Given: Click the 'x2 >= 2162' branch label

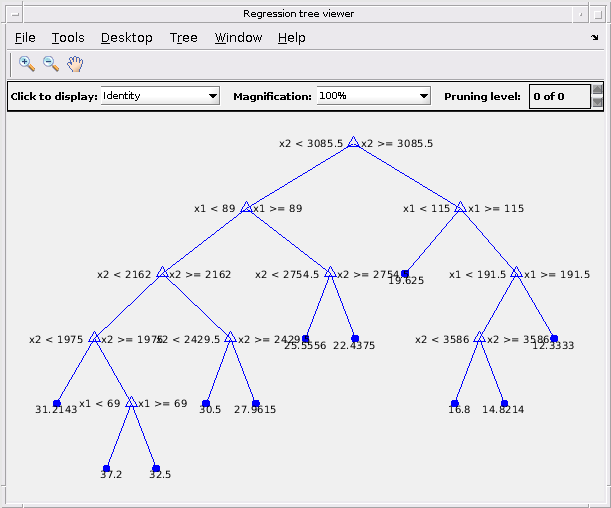Looking at the screenshot, I should pyautogui.click(x=200, y=274).
